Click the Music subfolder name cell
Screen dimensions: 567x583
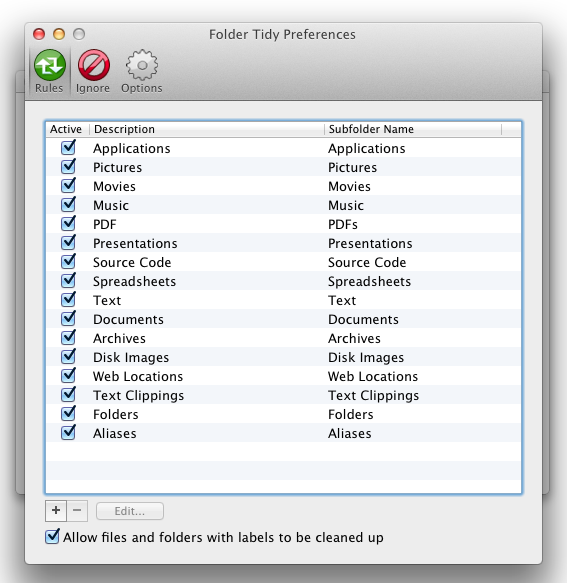(346, 205)
